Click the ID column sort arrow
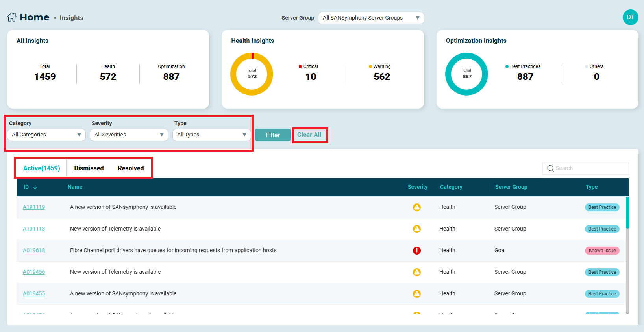 (x=35, y=187)
